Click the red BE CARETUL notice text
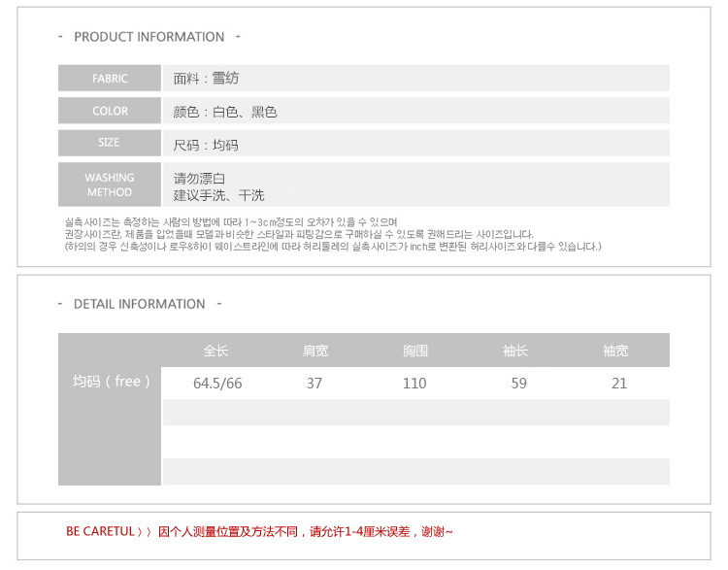The height and width of the screenshot is (570, 728). [259, 531]
